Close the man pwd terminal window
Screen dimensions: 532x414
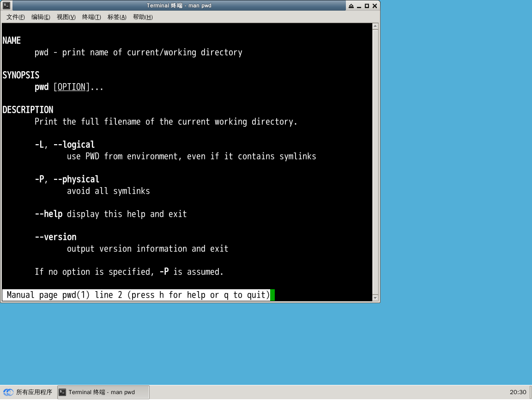(x=375, y=6)
